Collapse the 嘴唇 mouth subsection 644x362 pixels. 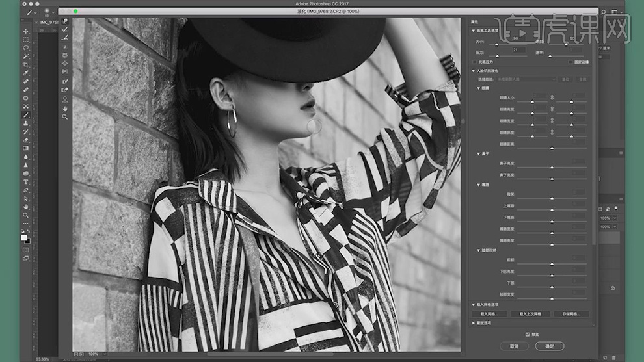click(479, 185)
